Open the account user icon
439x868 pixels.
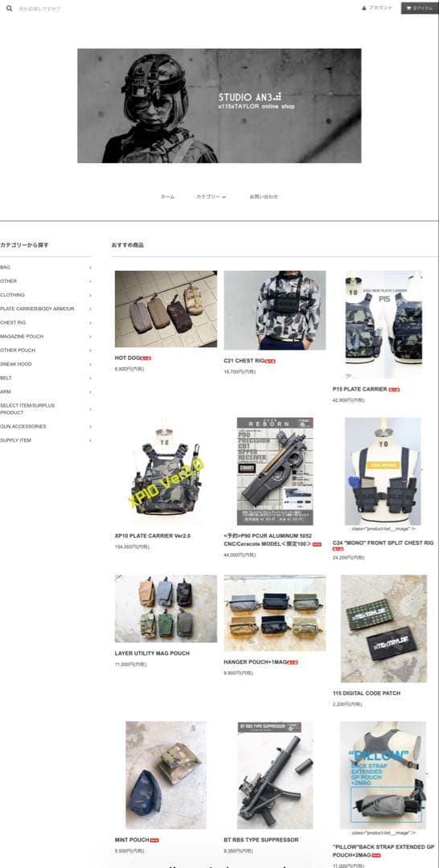click(x=364, y=8)
